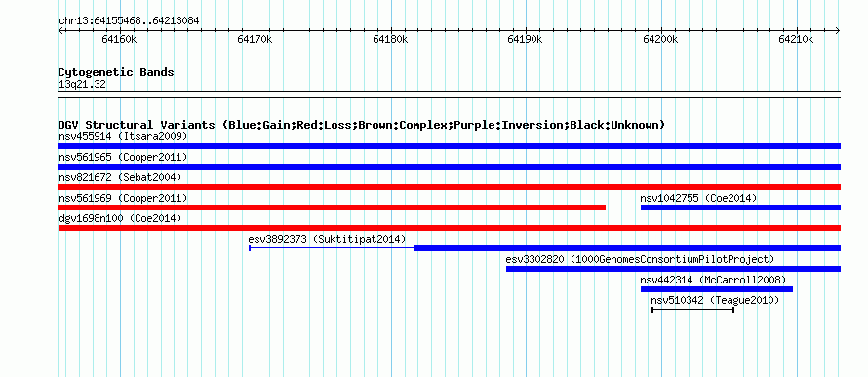The width and height of the screenshot is (868, 377).
Task: Select the blue nsv455914 gain bar
Action: pyautogui.click(x=449, y=146)
